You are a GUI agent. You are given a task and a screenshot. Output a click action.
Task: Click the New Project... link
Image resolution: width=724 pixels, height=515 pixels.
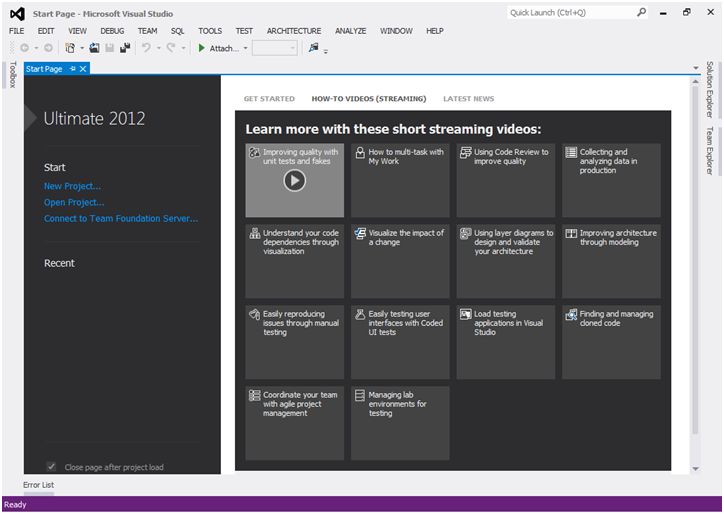pos(72,186)
